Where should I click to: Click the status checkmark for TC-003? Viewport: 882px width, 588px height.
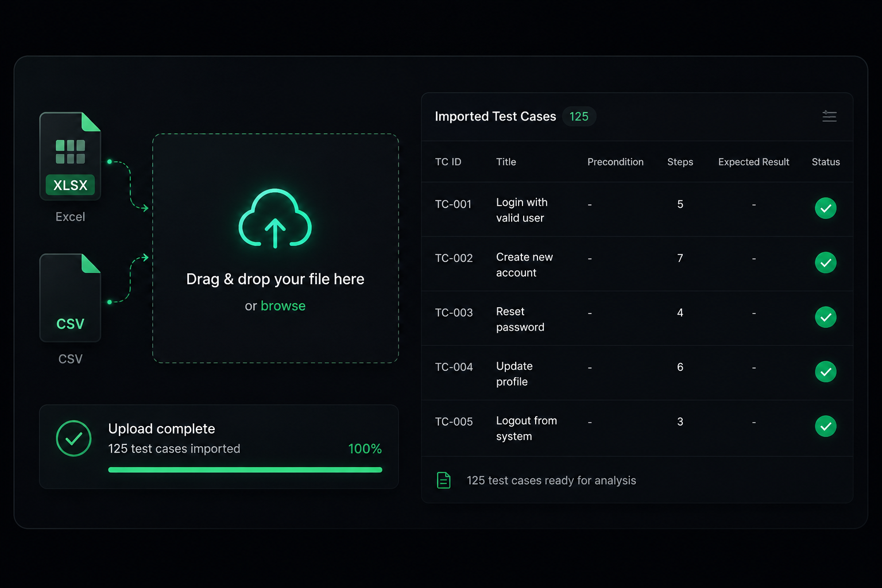point(826,317)
